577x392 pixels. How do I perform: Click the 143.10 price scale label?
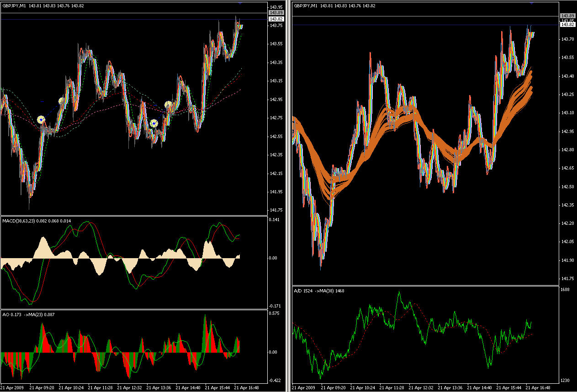(x=567, y=113)
